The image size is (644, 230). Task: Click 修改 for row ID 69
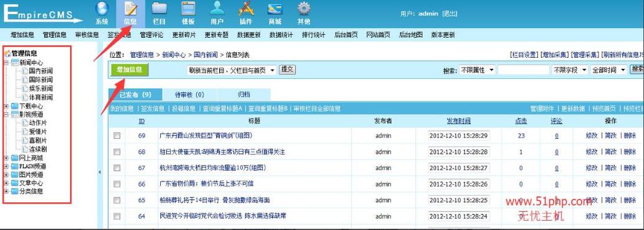(x=592, y=135)
